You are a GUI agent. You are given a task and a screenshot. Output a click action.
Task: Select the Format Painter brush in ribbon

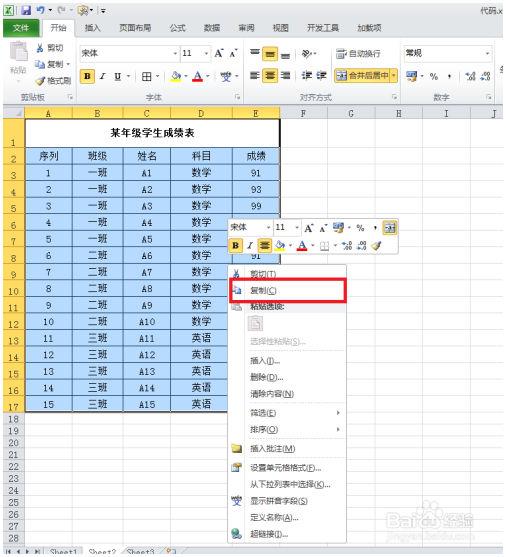[x=40, y=81]
